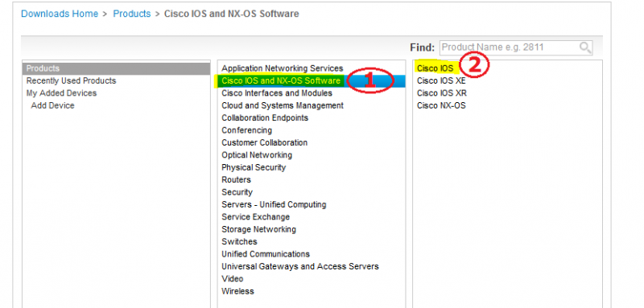Open Optical Networking category
644x308 pixels.
click(x=257, y=155)
